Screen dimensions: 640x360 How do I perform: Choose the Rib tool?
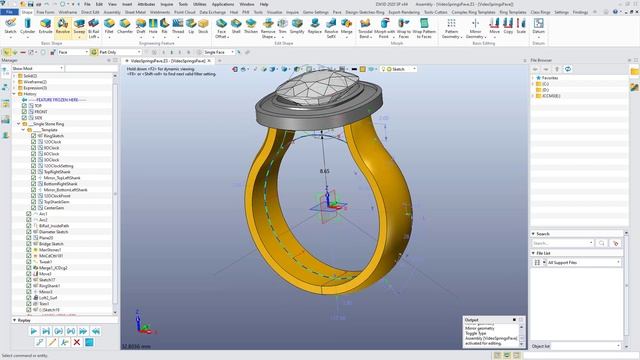pos(164,27)
